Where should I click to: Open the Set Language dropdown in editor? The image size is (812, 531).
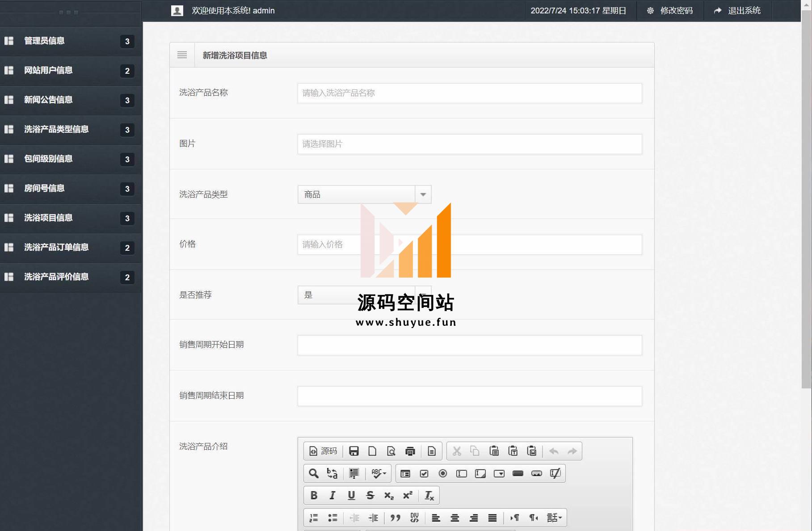pyautogui.click(x=554, y=518)
